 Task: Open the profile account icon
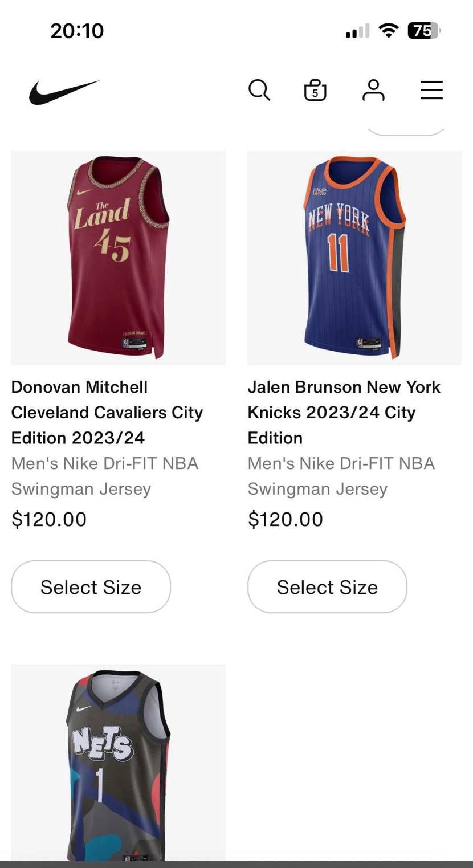coord(373,90)
